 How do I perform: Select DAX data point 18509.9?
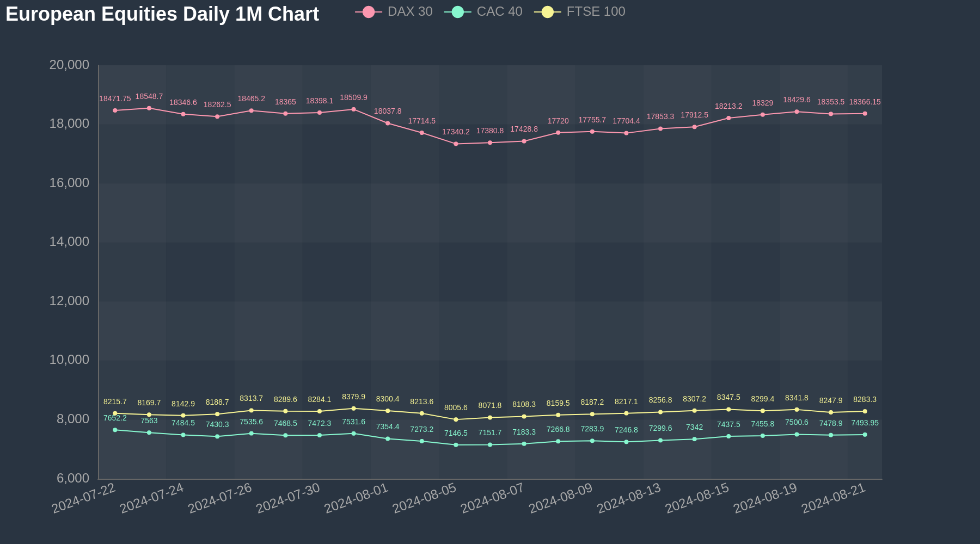coord(354,109)
